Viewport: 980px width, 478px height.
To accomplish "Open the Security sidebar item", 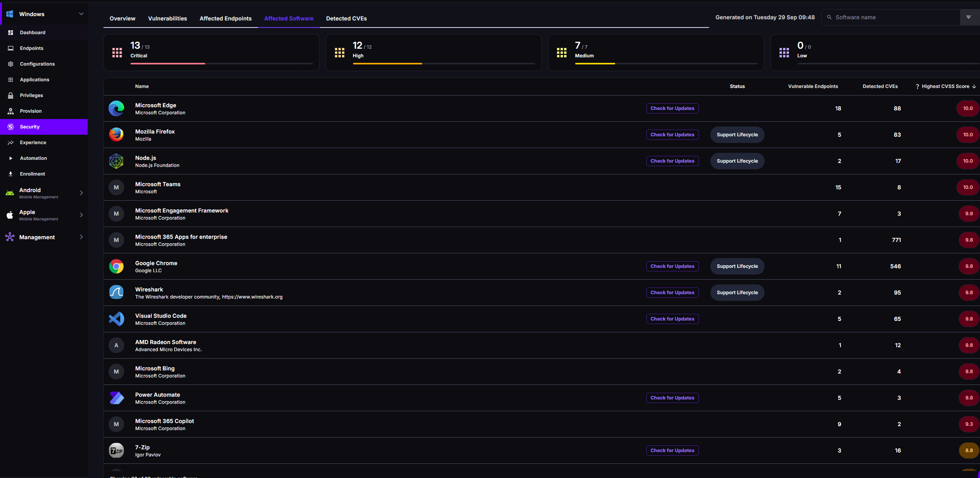I will 44,127.
